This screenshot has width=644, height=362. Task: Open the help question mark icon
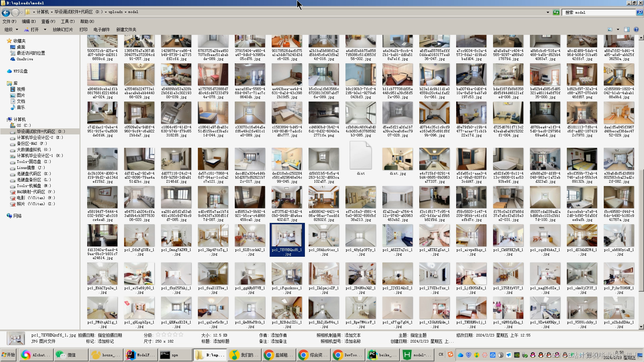point(636,29)
